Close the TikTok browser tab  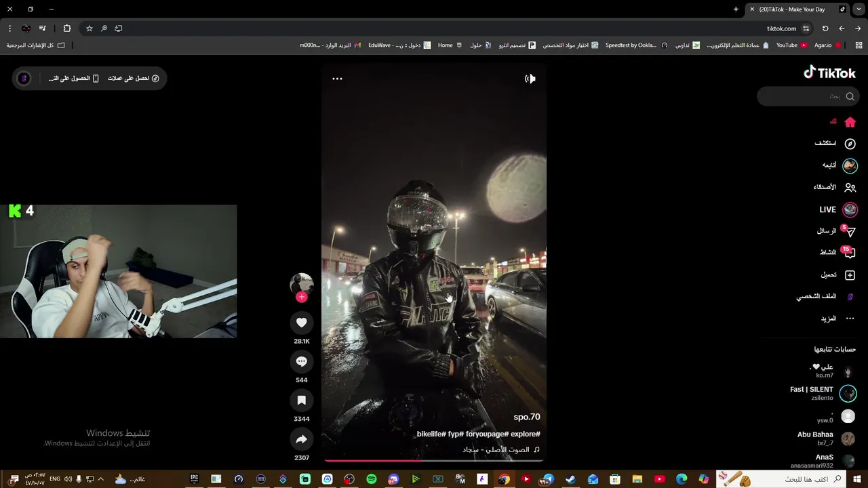point(752,9)
